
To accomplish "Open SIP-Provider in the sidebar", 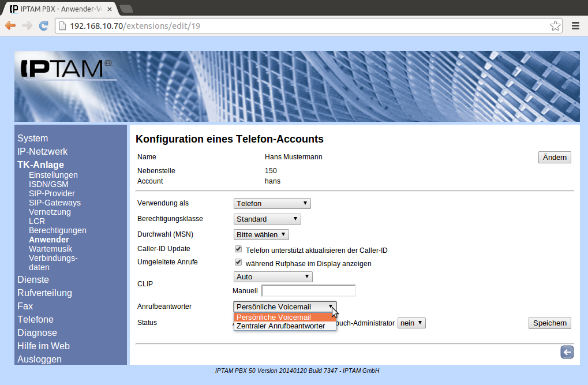I will click(52, 193).
